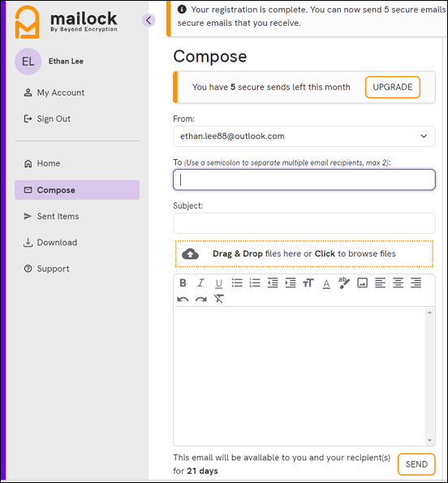Image resolution: width=448 pixels, height=483 pixels.
Task: Click the Subject input field
Action: [x=304, y=223]
